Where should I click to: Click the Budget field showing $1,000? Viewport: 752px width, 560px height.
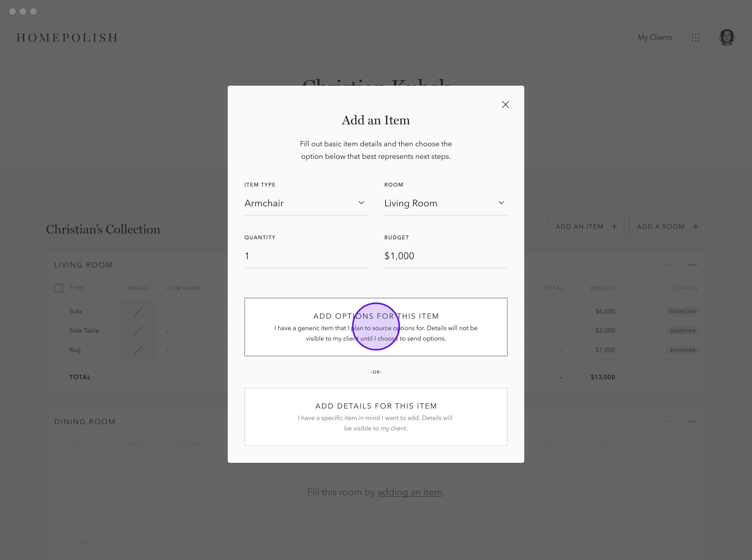coord(446,256)
